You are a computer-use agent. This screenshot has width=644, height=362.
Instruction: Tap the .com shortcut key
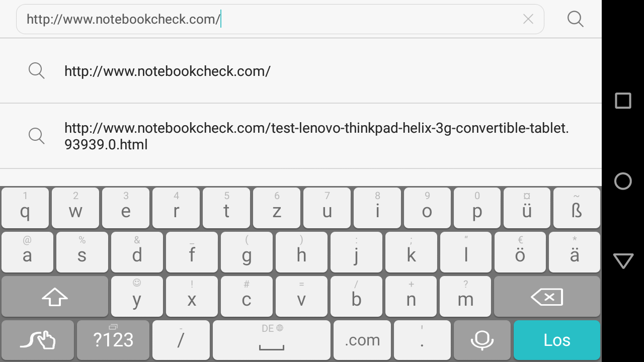(x=362, y=340)
